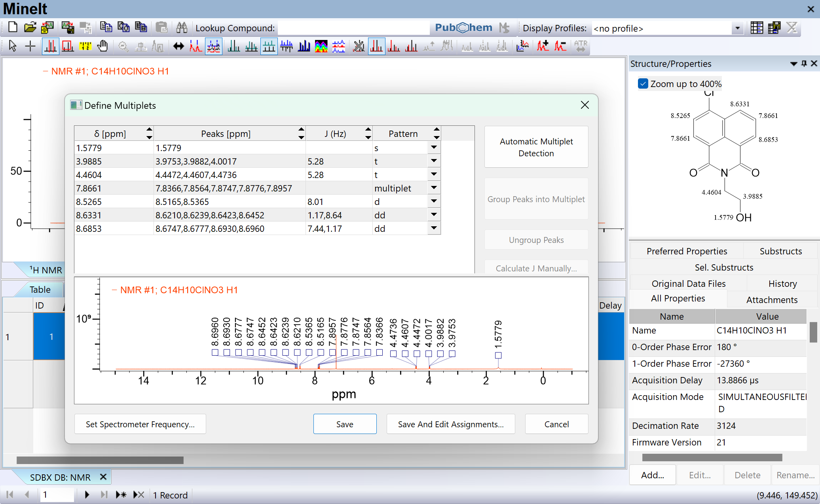Select the arrow pointer tool
Image resolution: width=820 pixels, height=504 pixels.
pos(12,46)
